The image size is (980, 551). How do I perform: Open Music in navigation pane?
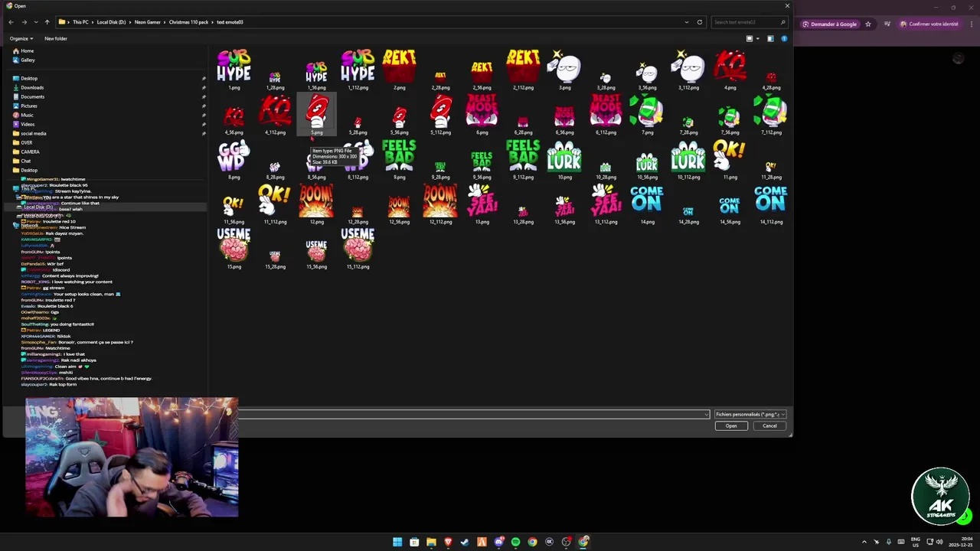coord(27,115)
